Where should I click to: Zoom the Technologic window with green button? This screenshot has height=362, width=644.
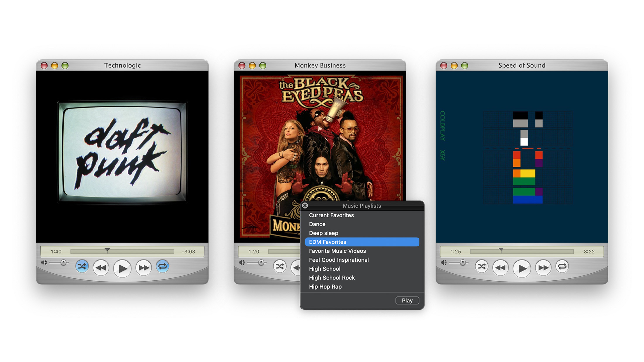coord(65,65)
